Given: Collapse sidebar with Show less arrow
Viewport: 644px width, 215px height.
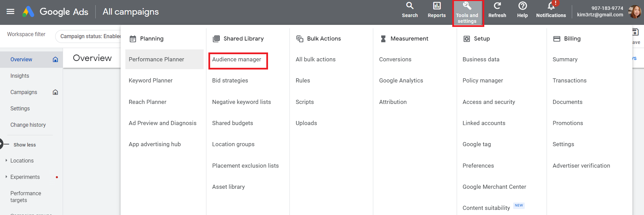Looking at the screenshot, I should coord(1,144).
